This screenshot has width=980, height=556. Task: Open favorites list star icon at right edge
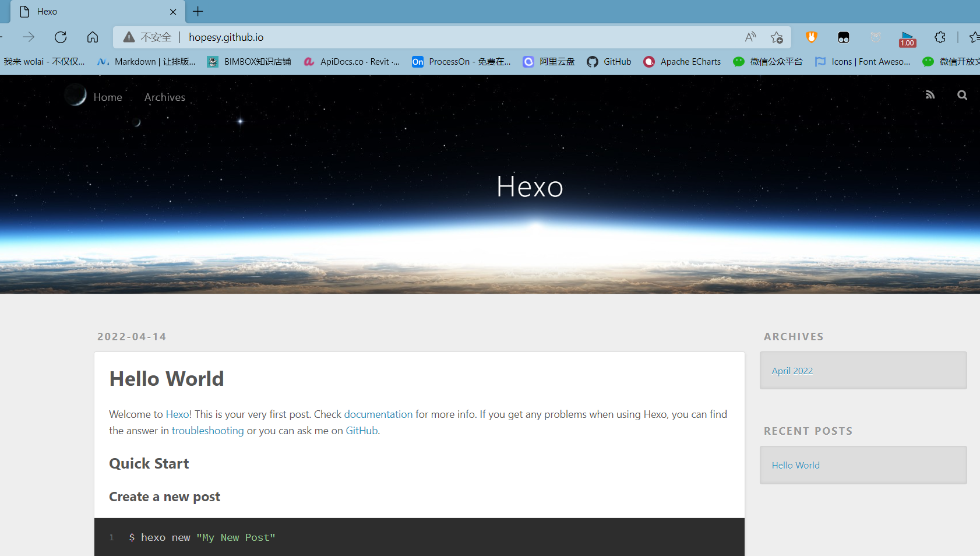974,37
